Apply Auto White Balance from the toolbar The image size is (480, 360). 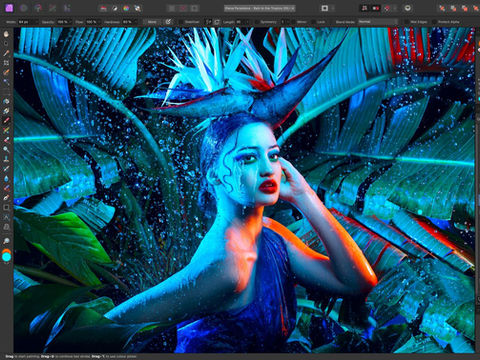click(x=137, y=8)
